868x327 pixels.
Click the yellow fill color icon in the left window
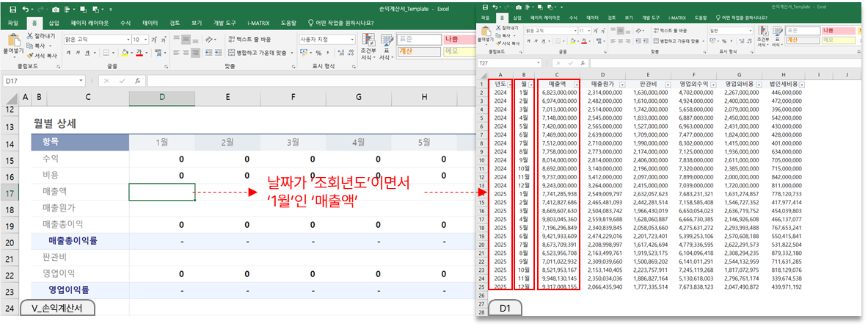click(x=123, y=52)
